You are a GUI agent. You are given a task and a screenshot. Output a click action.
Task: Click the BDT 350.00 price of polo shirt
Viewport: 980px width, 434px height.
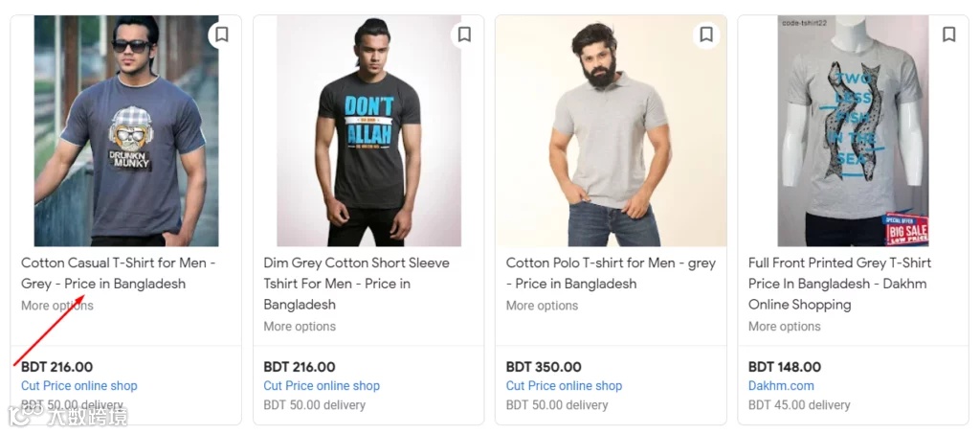(x=543, y=367)
